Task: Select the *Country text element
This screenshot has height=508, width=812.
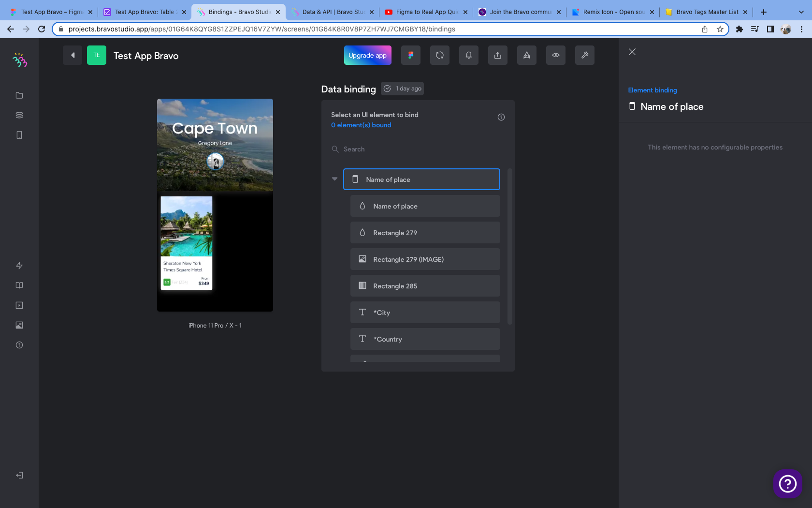Action: click(425, 339)
